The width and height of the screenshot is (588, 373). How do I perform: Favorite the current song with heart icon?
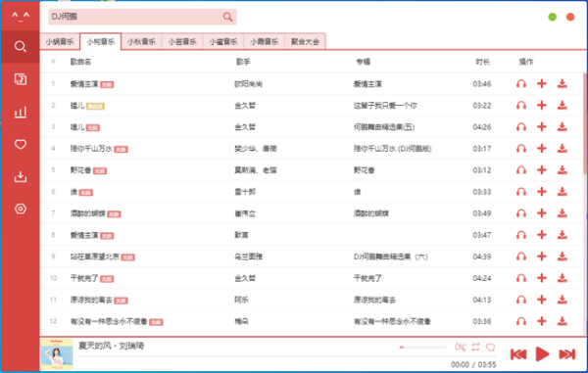coord(491,348)
